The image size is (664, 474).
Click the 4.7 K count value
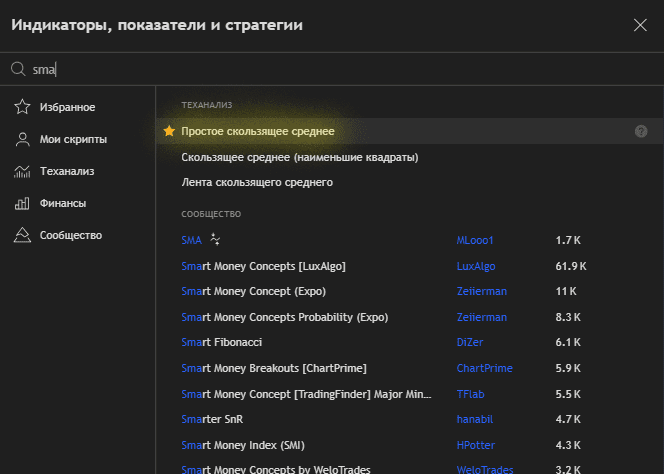click(x=568, y=419)
